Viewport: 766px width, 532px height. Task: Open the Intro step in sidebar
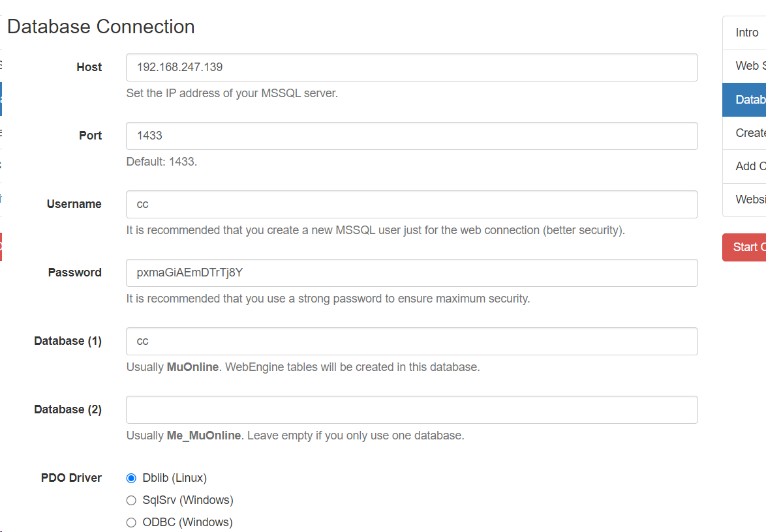point(747,33)
